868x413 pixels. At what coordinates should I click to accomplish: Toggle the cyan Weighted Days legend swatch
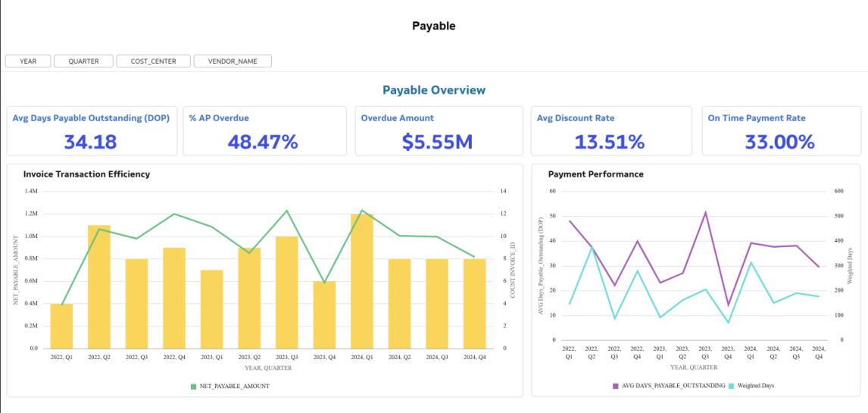731,386
